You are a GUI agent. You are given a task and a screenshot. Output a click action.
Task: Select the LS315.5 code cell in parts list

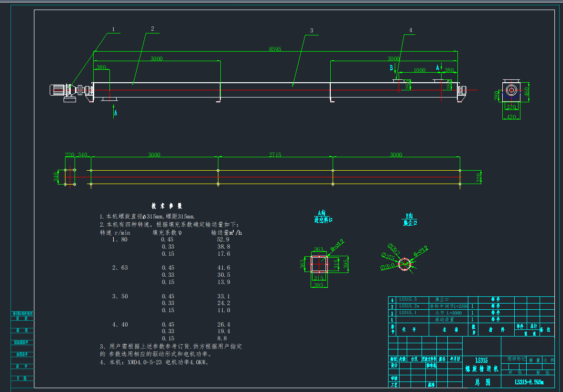coord(408,300)
